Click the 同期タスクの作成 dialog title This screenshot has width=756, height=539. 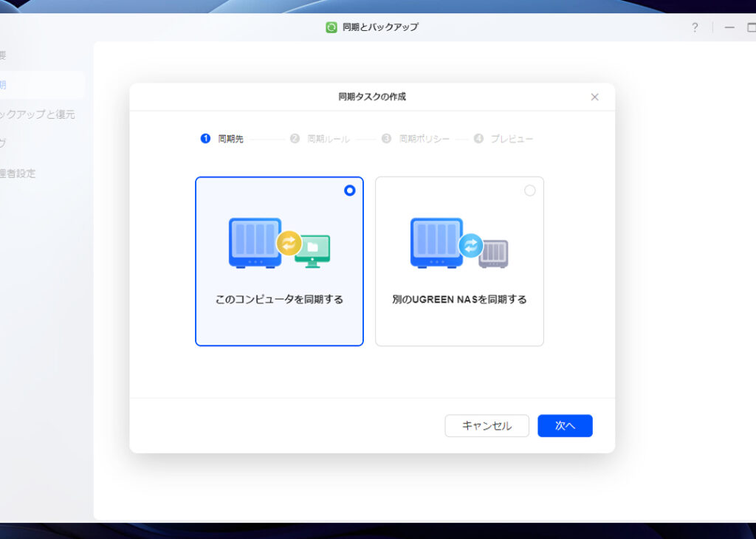click(372, 97)
